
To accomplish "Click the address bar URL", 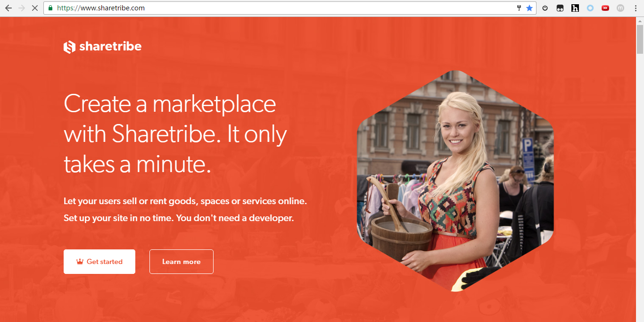I will tap(101, 8).
